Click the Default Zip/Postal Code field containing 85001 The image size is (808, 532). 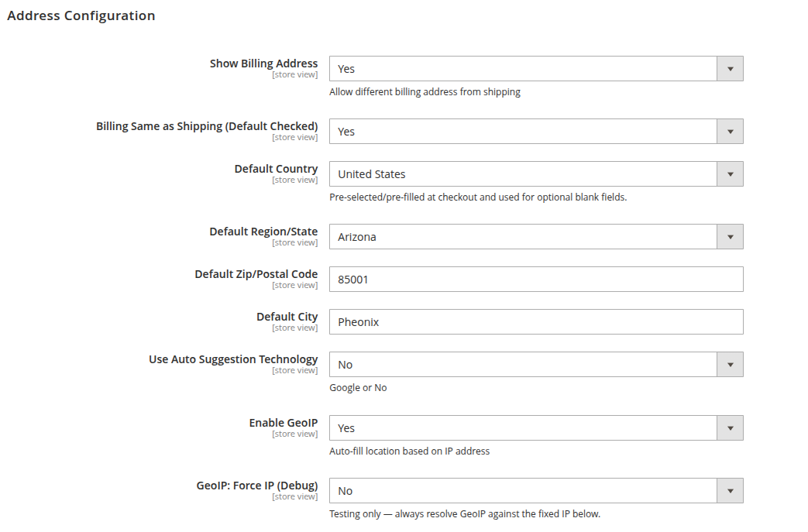point(536,279)
